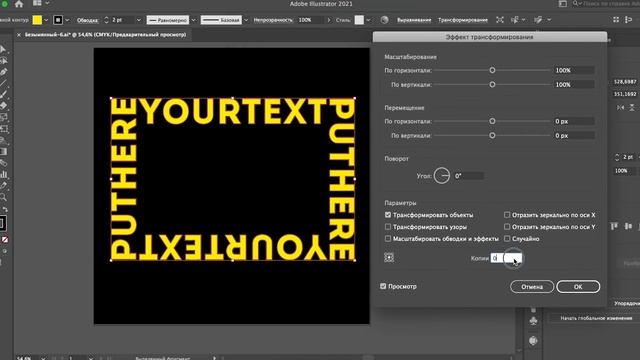Viewport: 640px width, 360px height.
Task: Click the Recolor Artwork globe icon
Action: point(384,20)
